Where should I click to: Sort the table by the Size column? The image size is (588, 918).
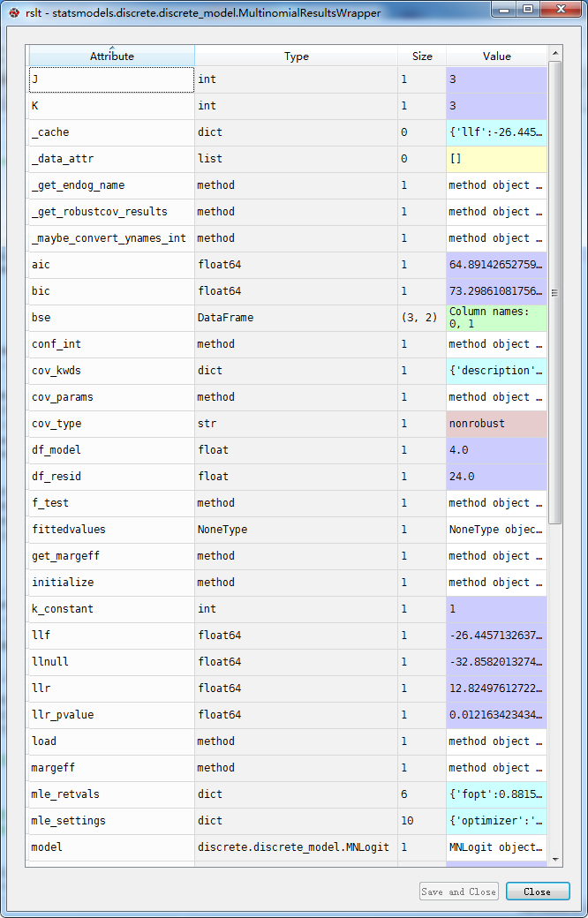point(422,56)
